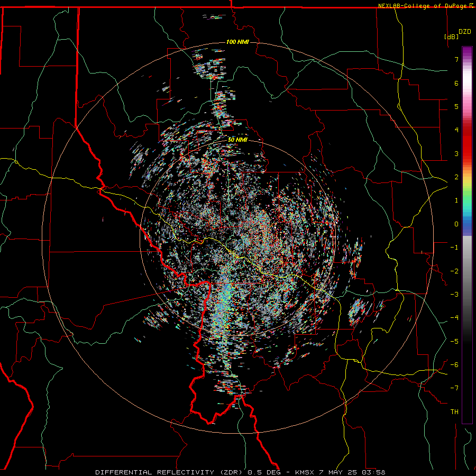Click the 1 value on the color scale

click(x=456, y=200)
